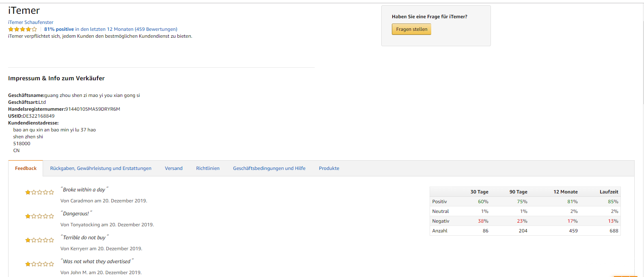Click the stars beside "Terrible do not buy"
Viewport: 644px width, 277px height.
(x=39, y=240)
